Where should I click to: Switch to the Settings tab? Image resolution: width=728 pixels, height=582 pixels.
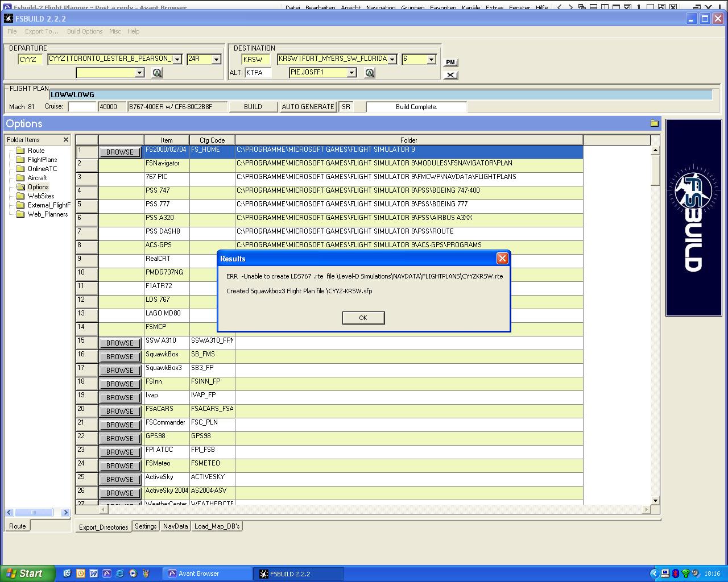coord(146,526)
